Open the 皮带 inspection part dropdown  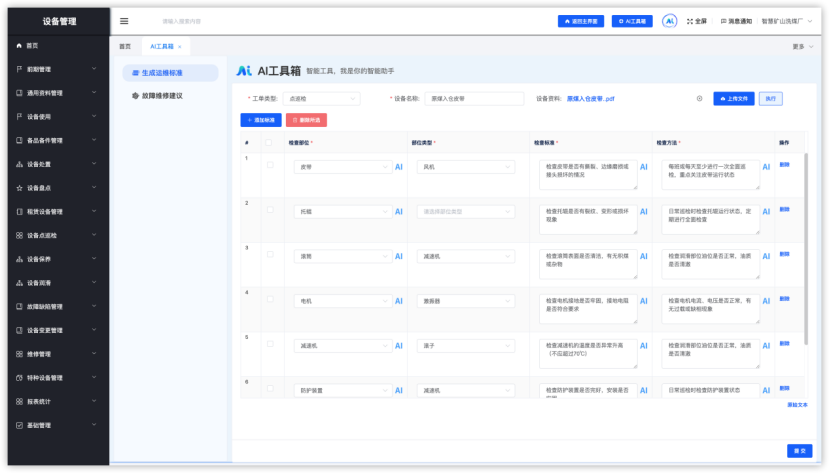coord(343,167)
